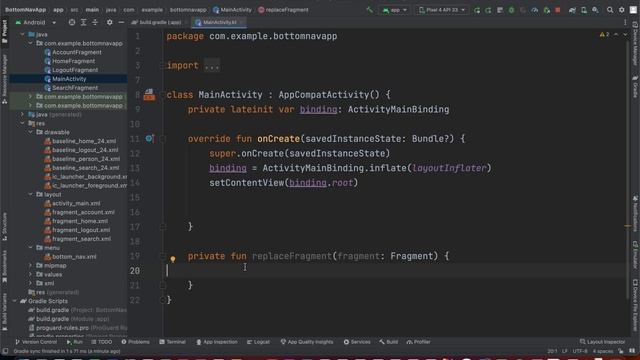Click Collapse All icon in Project panel
Screen dimensions: 640x360
click(95, 22)
